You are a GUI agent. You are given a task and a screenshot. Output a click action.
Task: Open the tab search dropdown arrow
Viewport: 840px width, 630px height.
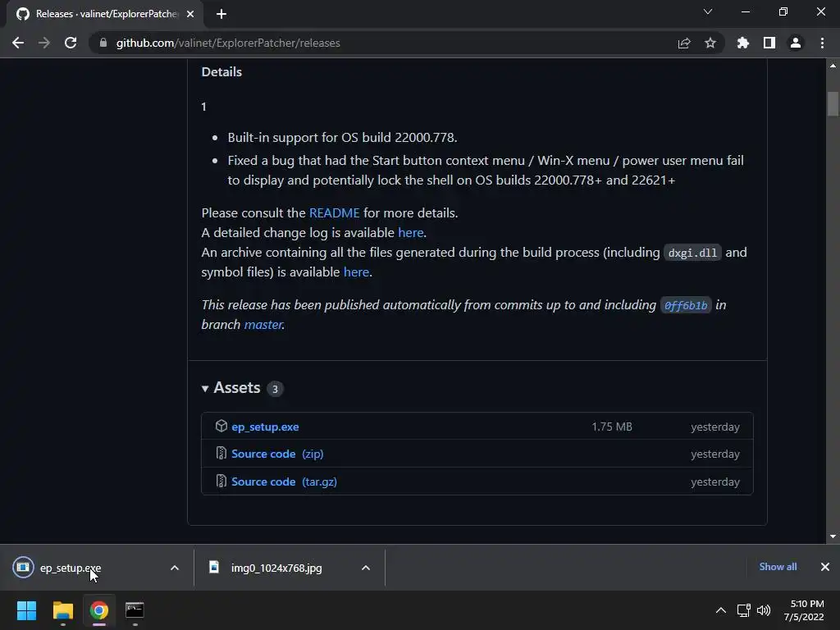[x=708, y=11]
